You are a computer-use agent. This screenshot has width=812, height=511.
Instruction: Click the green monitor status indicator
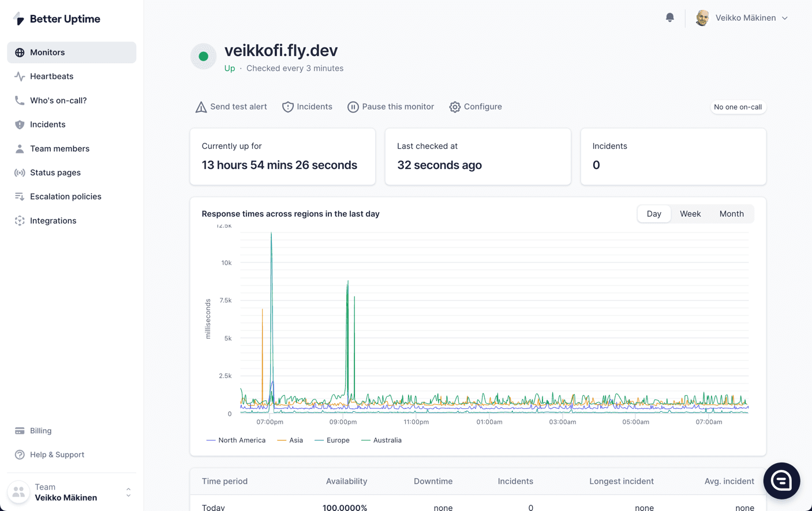coord(203,57)
